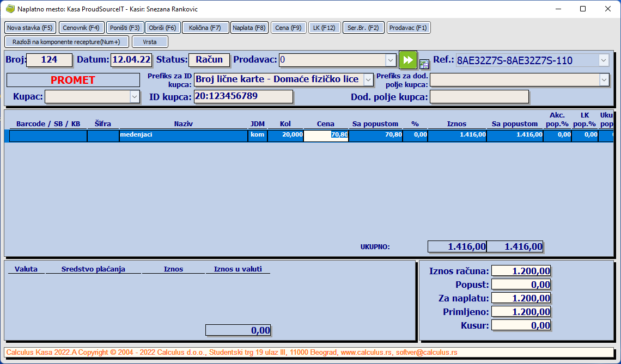Image resolution: width=621 pixels, height=364 pixels.
Task: Click the green fast-forward arrow icon
Action: coord(407,60)
